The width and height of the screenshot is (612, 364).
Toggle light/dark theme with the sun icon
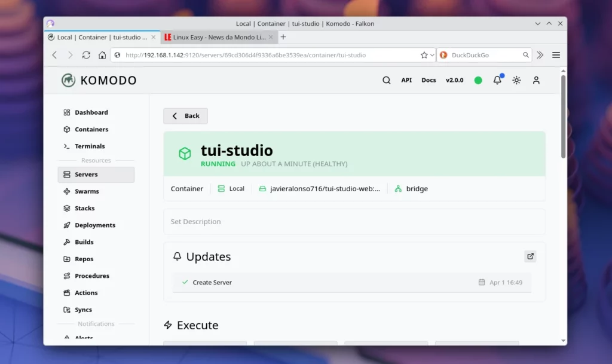[516, 80]
